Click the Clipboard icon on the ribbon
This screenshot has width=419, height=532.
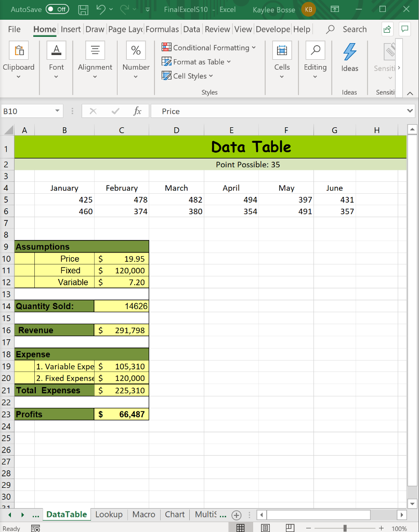coord(19,50)
